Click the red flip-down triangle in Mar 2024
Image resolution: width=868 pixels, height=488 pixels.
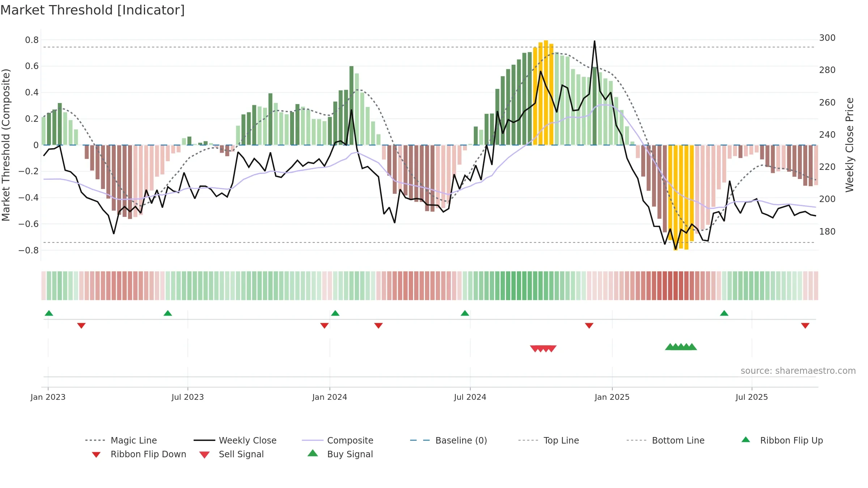point(378,326)
